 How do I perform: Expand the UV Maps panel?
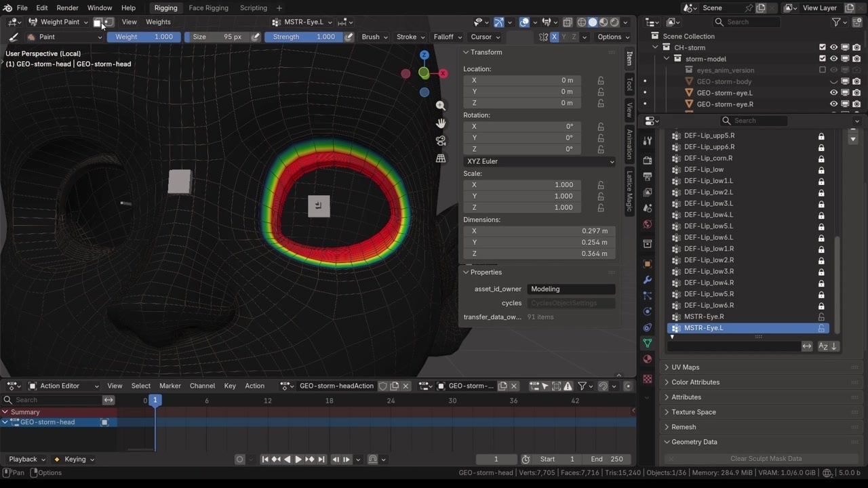[685, 367]
